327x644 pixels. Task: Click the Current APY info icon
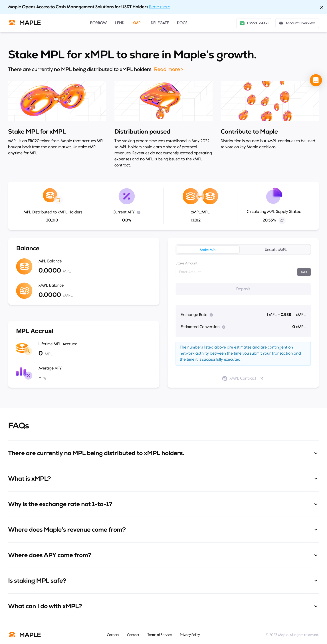pos(139,212)
